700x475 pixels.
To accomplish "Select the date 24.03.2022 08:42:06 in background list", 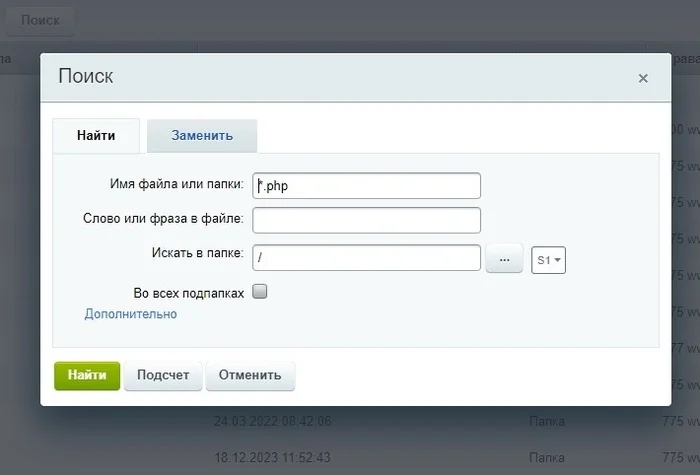I will [x=273, y=421].
